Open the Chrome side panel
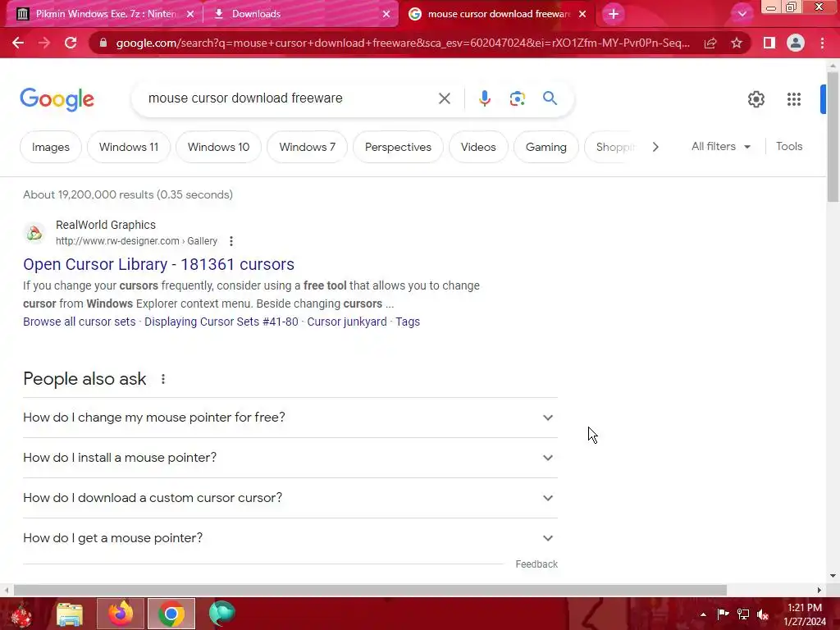This screenshot has height=630, width=840. (769, 43)
